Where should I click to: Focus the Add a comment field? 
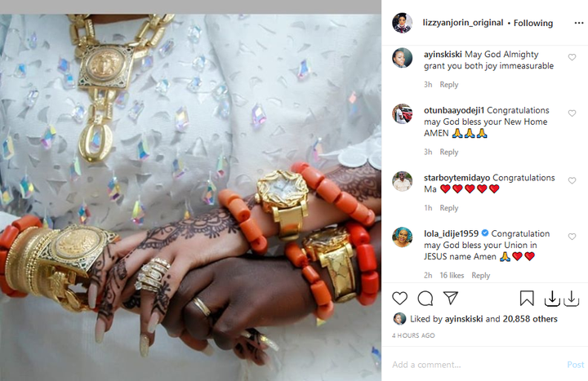[x=475, y=365]
